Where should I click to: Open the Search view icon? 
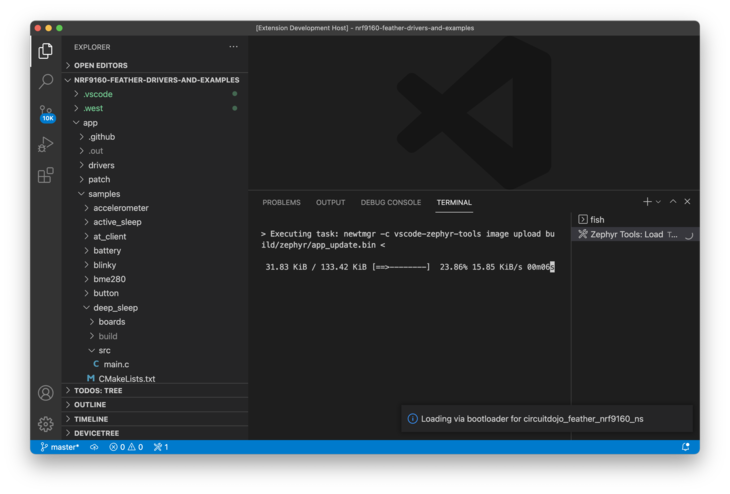46,81
